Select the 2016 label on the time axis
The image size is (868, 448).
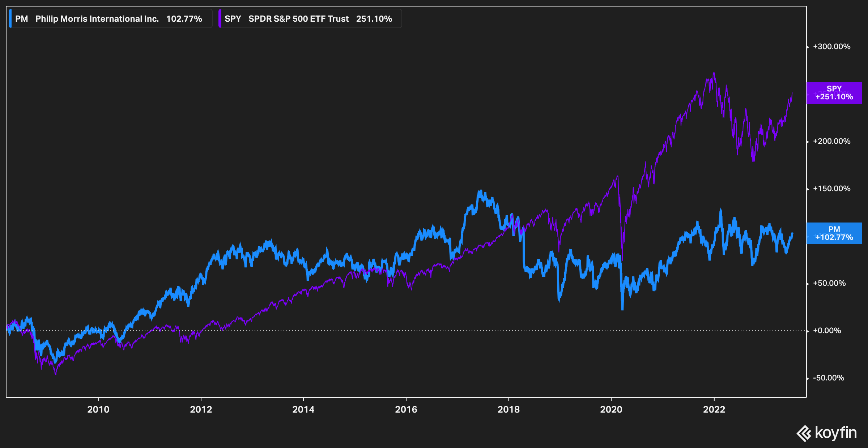point(407,410)
